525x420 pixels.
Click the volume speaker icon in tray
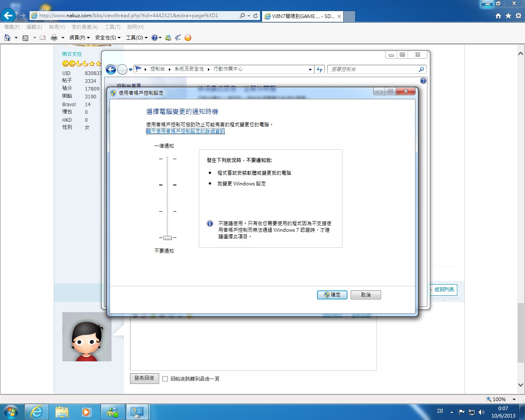(481, 412)
